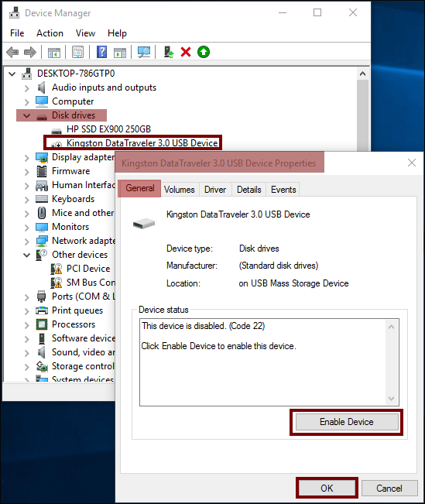Select the PCI Device entry
The height and width of the screenshot is (504, 425).
(88, 269)
